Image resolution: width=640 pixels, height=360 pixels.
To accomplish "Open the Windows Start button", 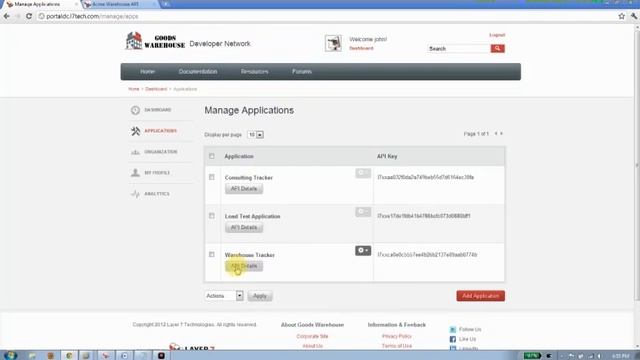I will tap(10, 356).
